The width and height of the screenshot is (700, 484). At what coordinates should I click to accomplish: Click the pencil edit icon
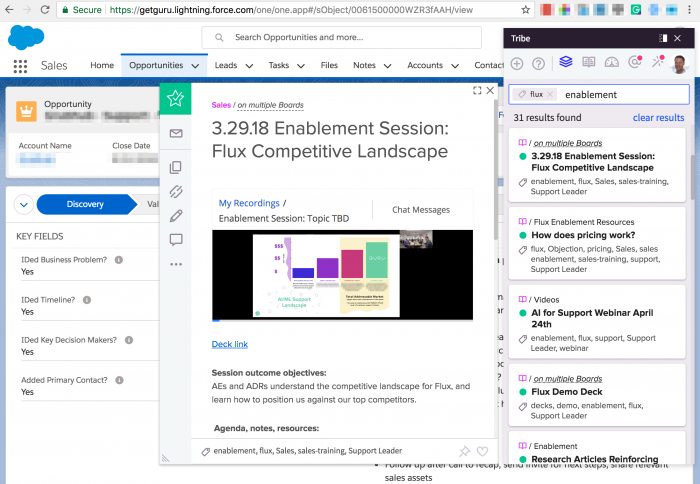coord(176,216)
